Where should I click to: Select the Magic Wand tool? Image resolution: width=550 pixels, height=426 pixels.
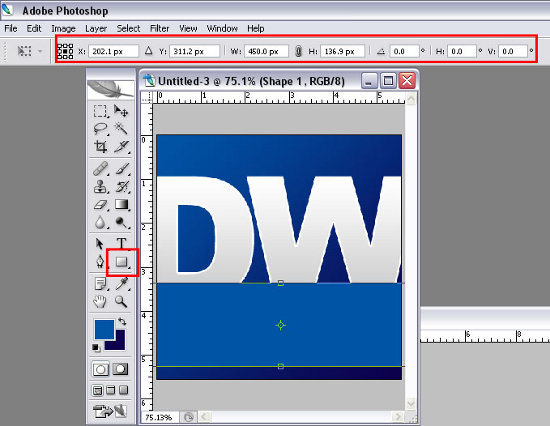coord(121,129)
